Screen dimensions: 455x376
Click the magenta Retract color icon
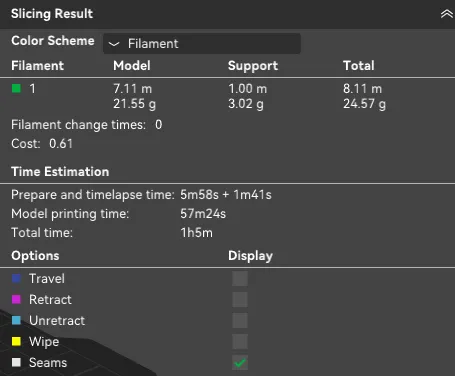tap(16, 299)
